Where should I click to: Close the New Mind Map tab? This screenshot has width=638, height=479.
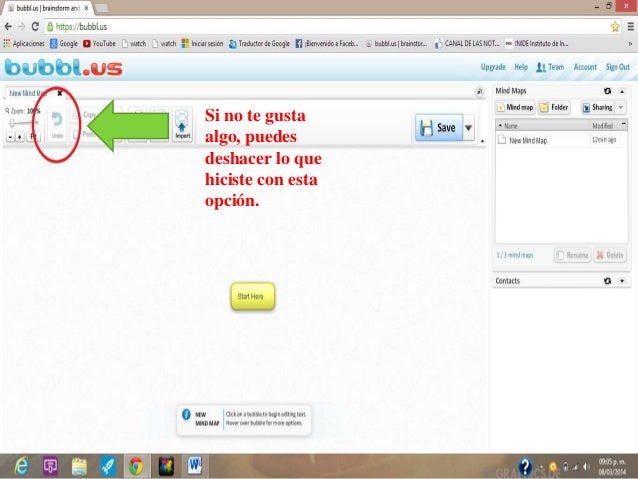(x=60, y=93)
